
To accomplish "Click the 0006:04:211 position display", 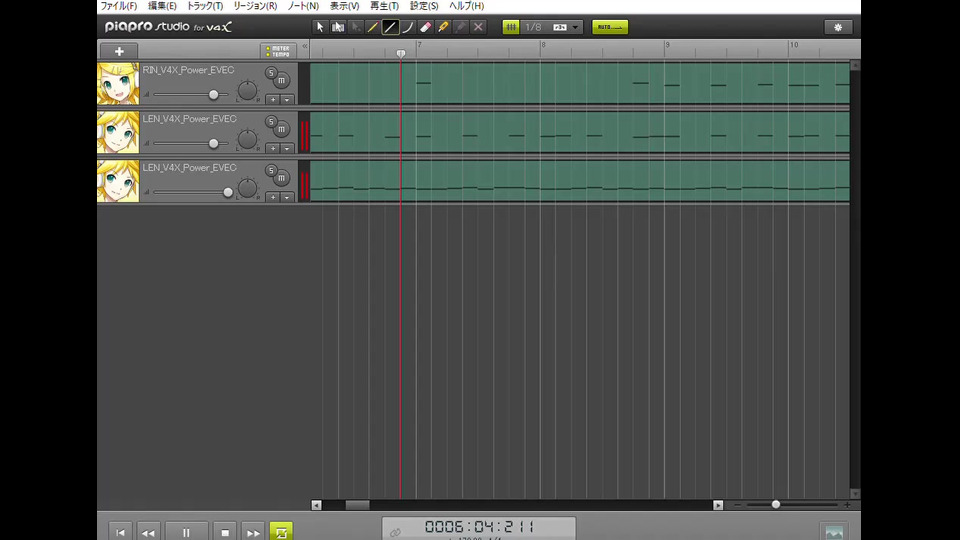I will [479, 527].
